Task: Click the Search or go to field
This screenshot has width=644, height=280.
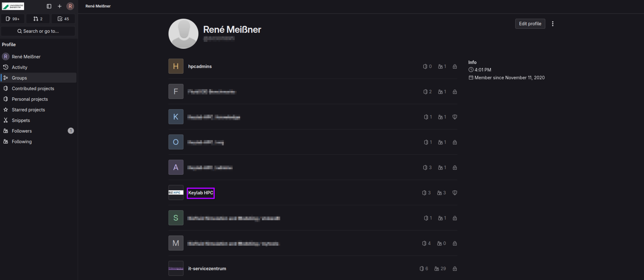Action: [38, 31]
